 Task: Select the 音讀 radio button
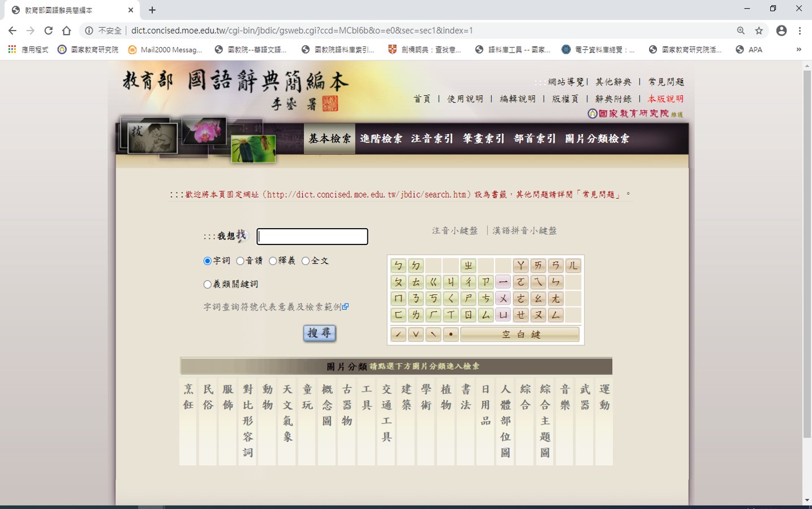click(240, 261)
